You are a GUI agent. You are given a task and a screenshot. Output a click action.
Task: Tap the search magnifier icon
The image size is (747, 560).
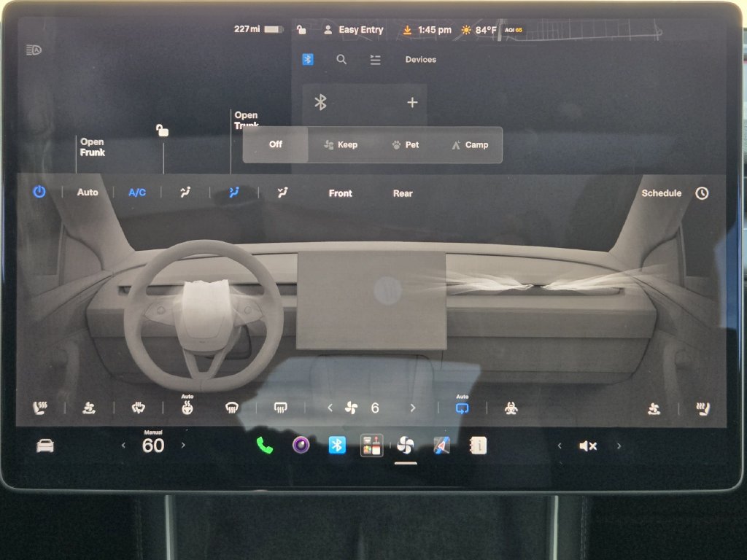[341, 60]
